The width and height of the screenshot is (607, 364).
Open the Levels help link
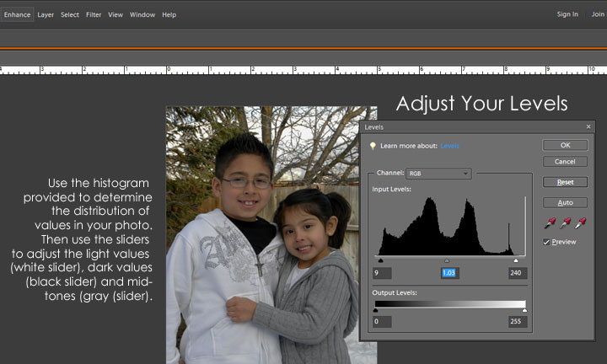tap(450, 146)
